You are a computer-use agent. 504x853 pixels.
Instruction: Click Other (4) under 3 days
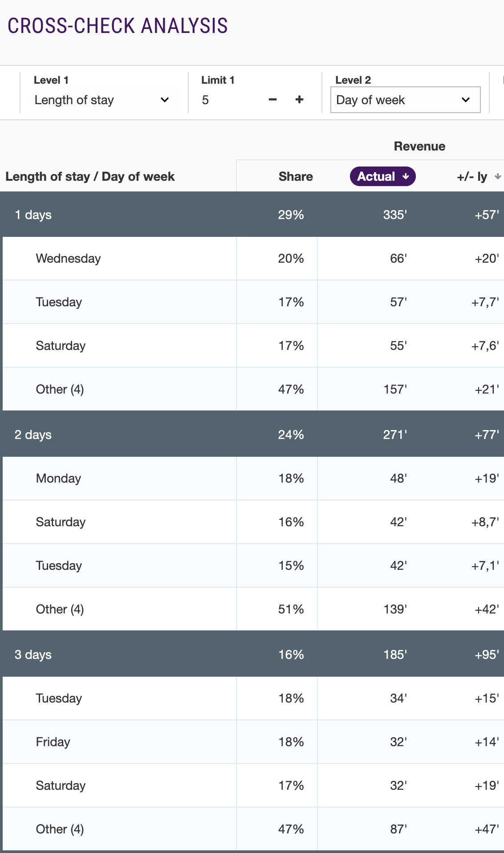point(60,829)
